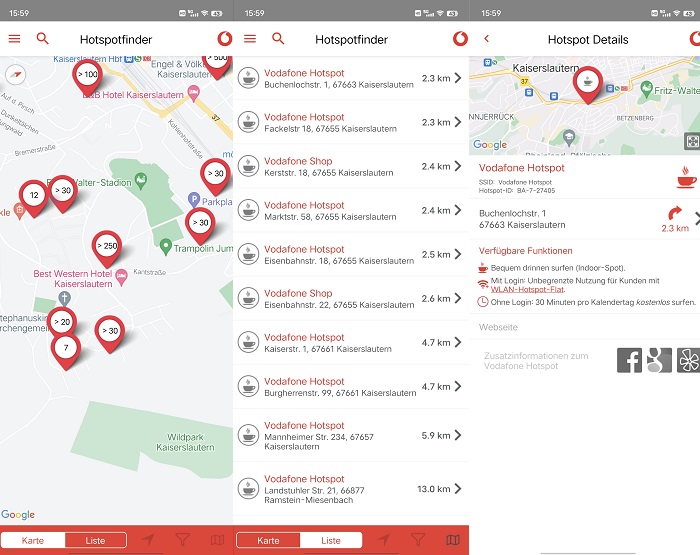Open hamburger menu in map view screen
700x555 pixels.
click(14, 39)
